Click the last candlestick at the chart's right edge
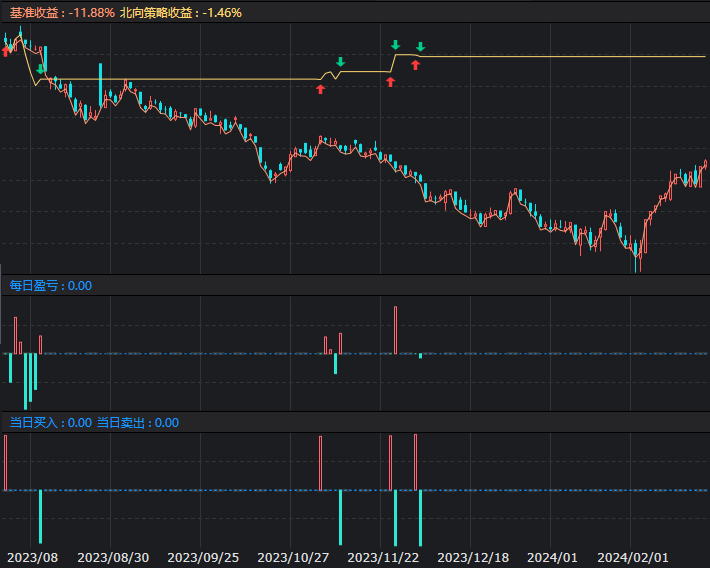The width and height of the screenshot is (710, 568). click(705, 164)
